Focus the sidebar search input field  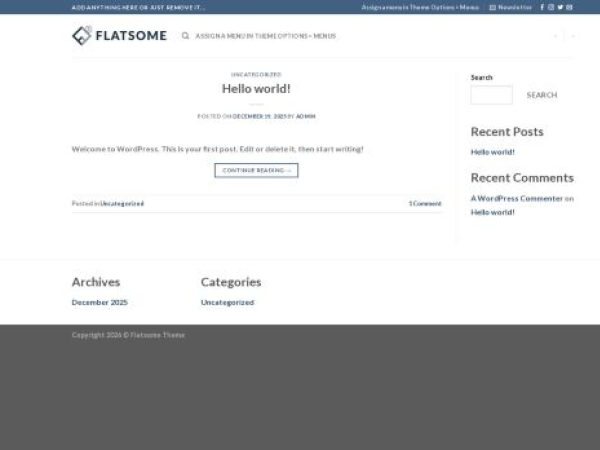(x=491, y=95)
